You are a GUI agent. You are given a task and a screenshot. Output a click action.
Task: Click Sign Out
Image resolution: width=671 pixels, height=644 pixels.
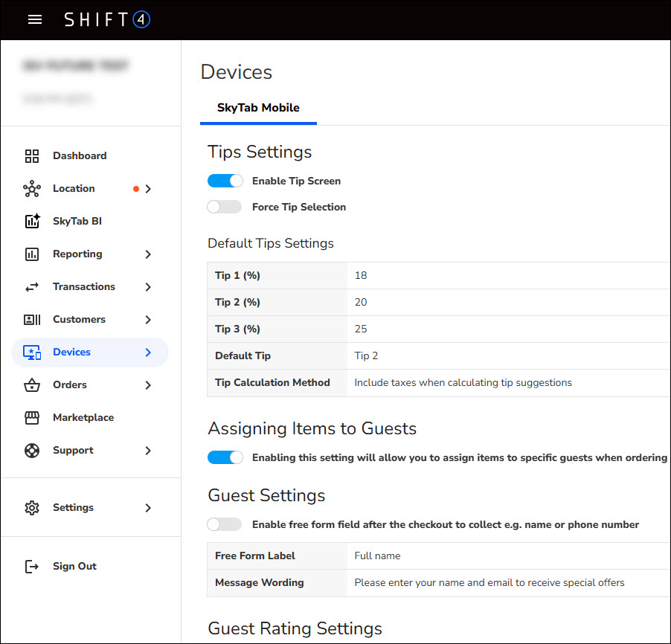click(x=74, y=566)
